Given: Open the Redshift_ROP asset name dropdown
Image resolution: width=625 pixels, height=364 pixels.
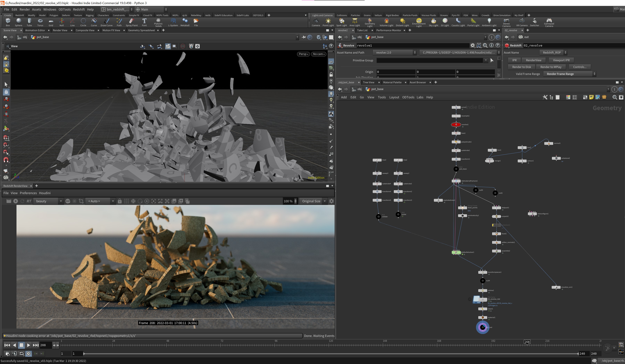Looking at the screenshot, I should (x=553, y=53).
